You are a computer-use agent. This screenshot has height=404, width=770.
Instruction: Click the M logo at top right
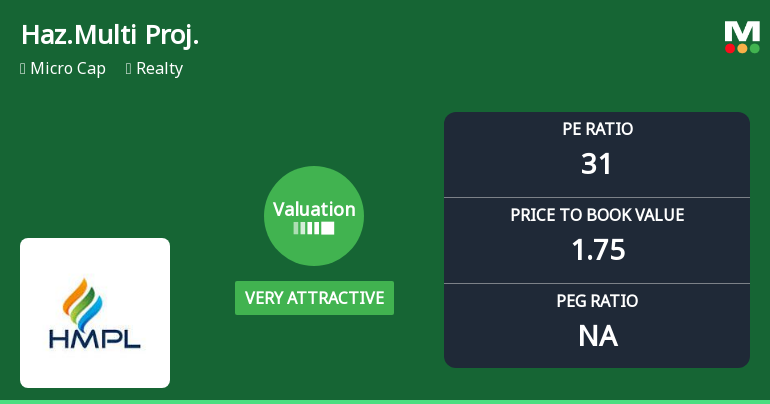(742, 31)
